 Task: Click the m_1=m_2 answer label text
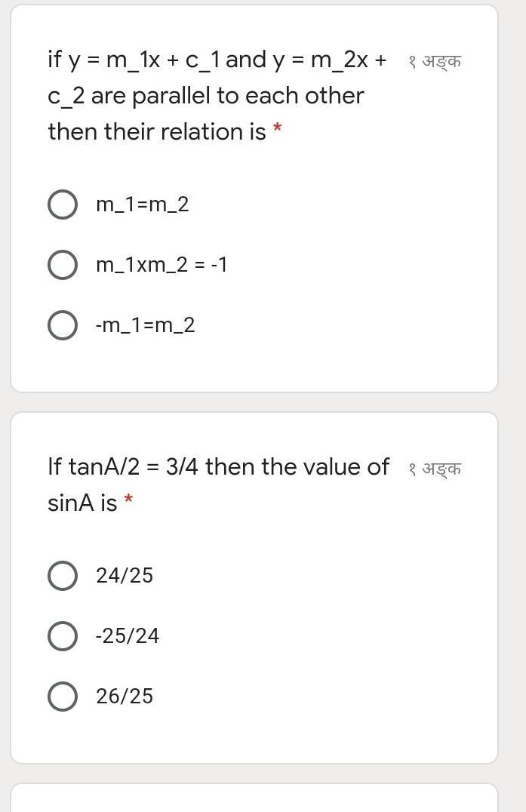click(x=142, y=205)
